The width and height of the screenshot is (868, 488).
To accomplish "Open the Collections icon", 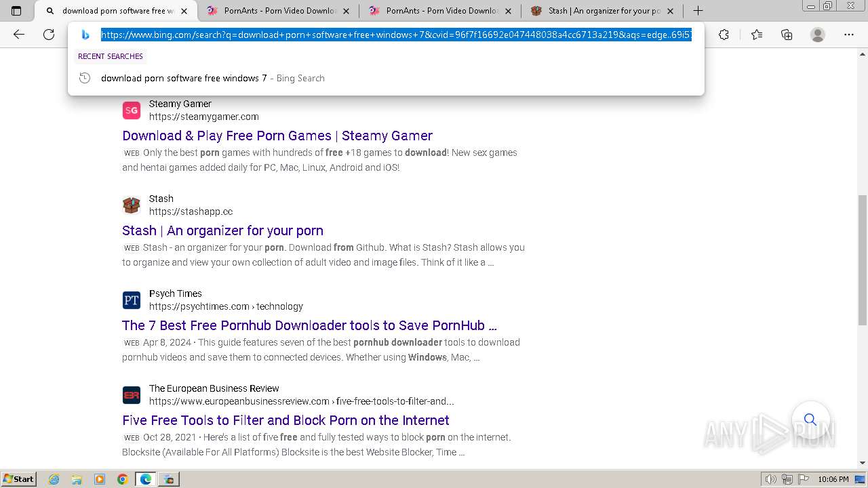I will click(787, 35).
